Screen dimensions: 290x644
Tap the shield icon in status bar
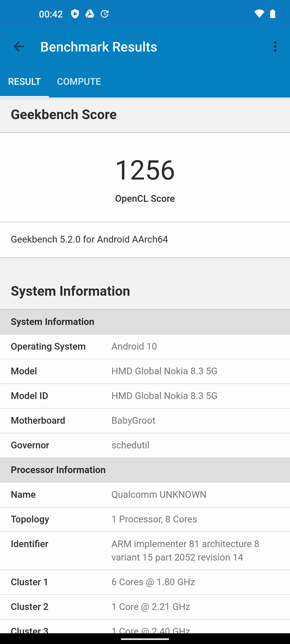[x=75, y=14]
